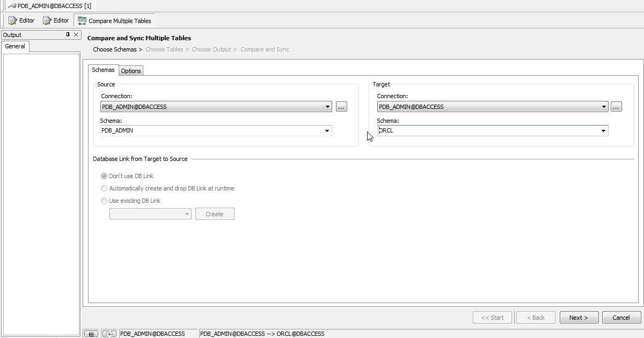
Task: Click the Compare Multiple Tables tab icon
Action: tap(82, 21)
